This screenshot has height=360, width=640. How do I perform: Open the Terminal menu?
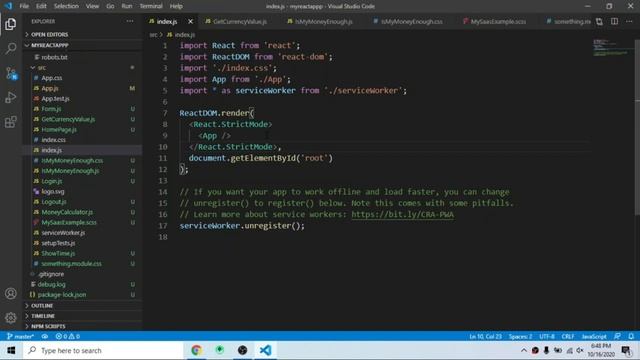(151, 6)
